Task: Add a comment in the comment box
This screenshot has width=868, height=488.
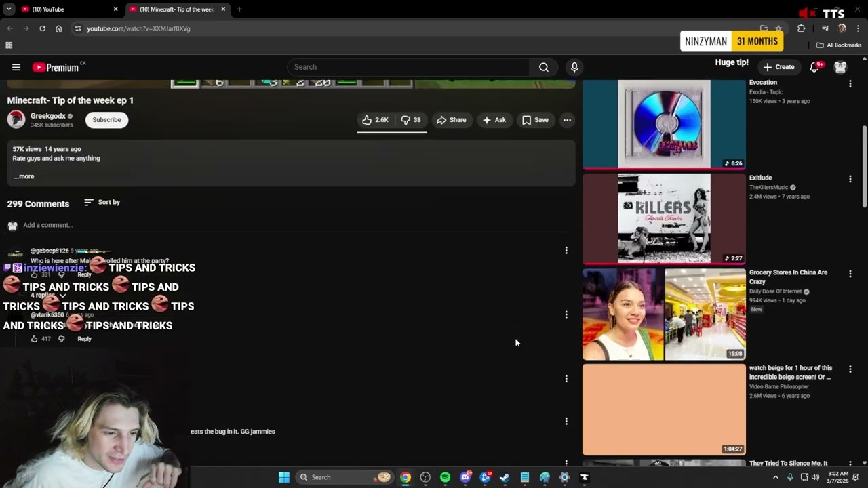Action: 295,225
